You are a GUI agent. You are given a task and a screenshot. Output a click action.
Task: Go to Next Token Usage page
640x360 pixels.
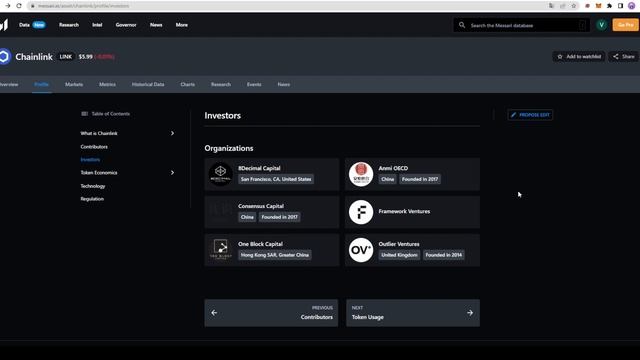coord(413,313)
